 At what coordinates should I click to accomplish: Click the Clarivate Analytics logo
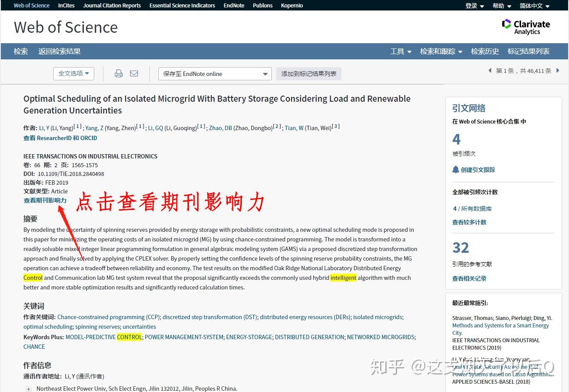tap(526, 27)
